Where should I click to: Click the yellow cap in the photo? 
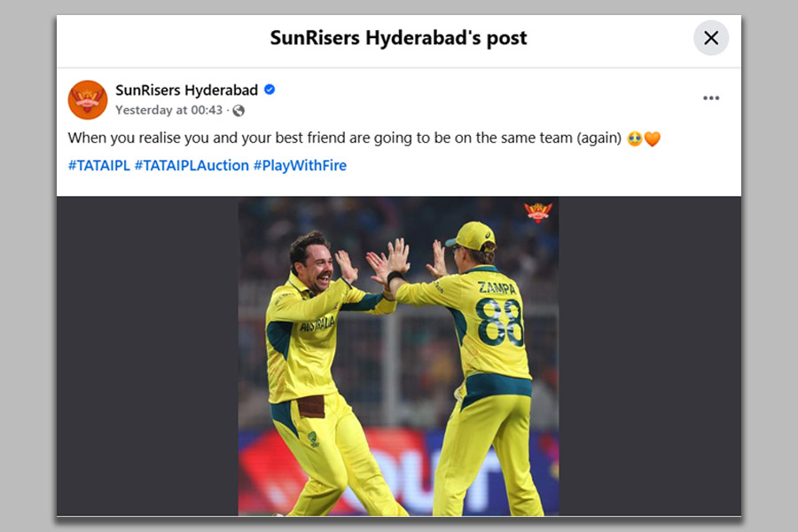(x=471, y=235)
